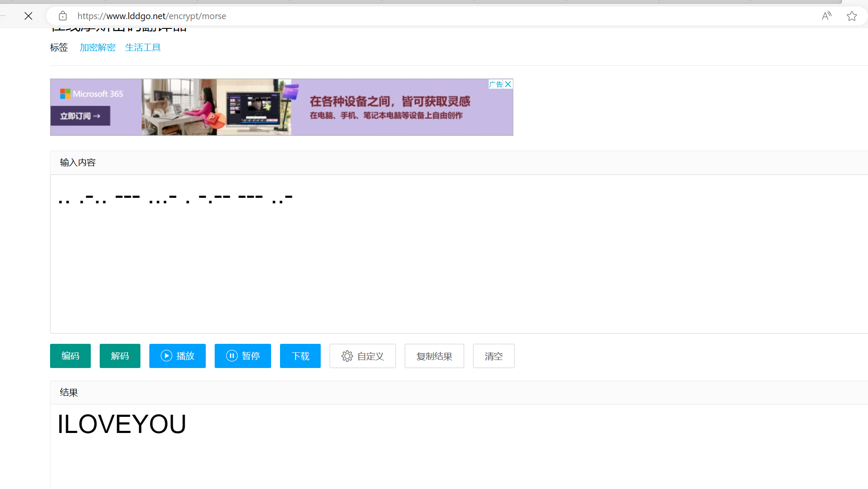Open the 生活工具 tag link

pos(143,48)
